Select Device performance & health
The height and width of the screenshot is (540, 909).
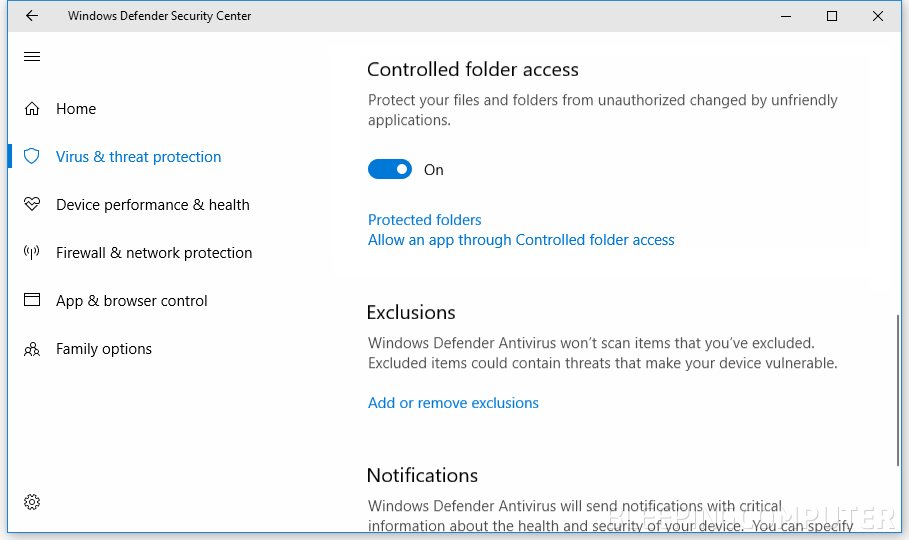(152, 205)
